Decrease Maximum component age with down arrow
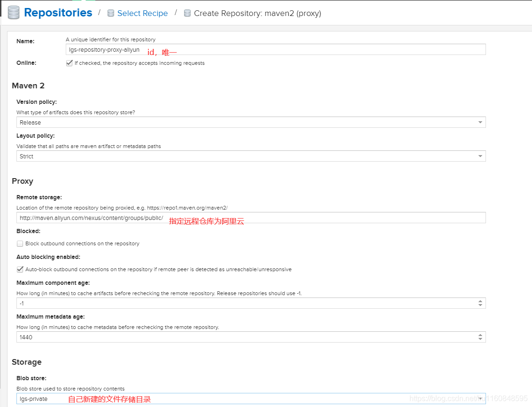The width and height of the screenshot is (532, 407). [480, 305]
